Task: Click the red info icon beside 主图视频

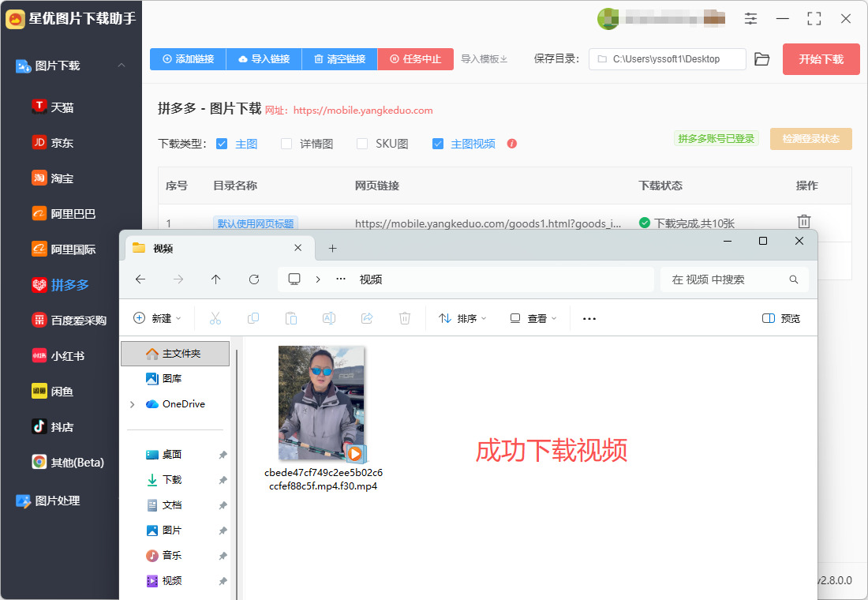Action: tap(512, 144)
